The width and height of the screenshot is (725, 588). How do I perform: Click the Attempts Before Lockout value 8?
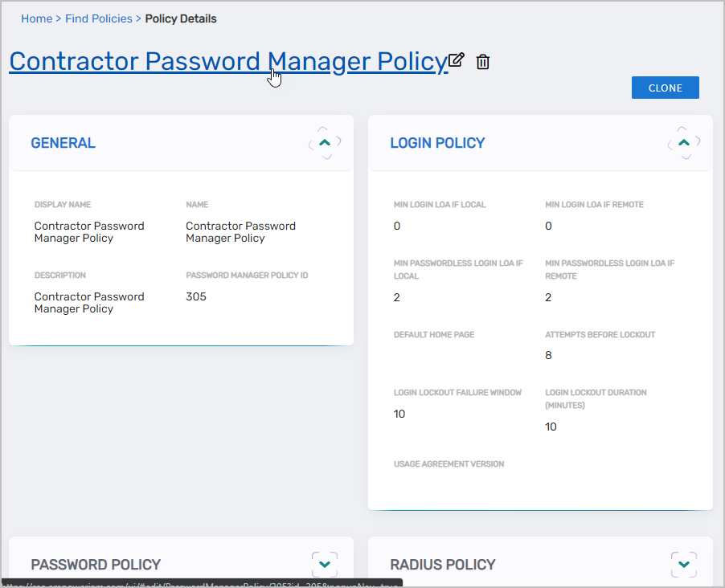(x=549, y=355)
